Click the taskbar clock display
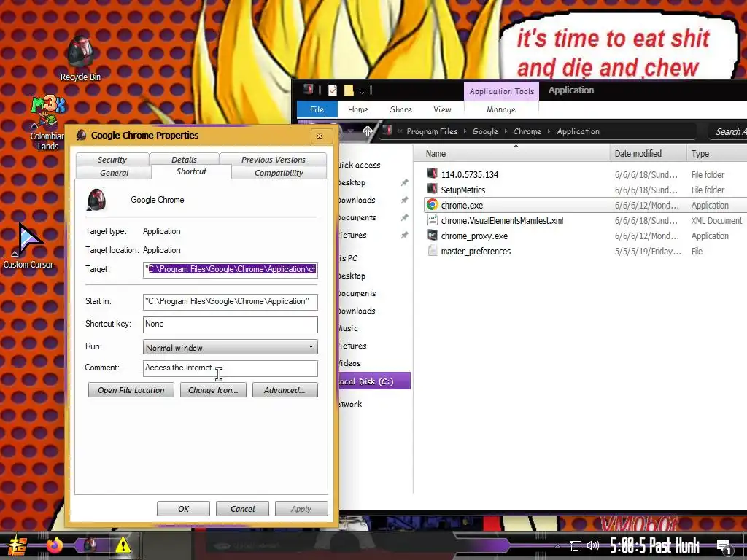This screenshot has width=747, height=560. [654, 545]
